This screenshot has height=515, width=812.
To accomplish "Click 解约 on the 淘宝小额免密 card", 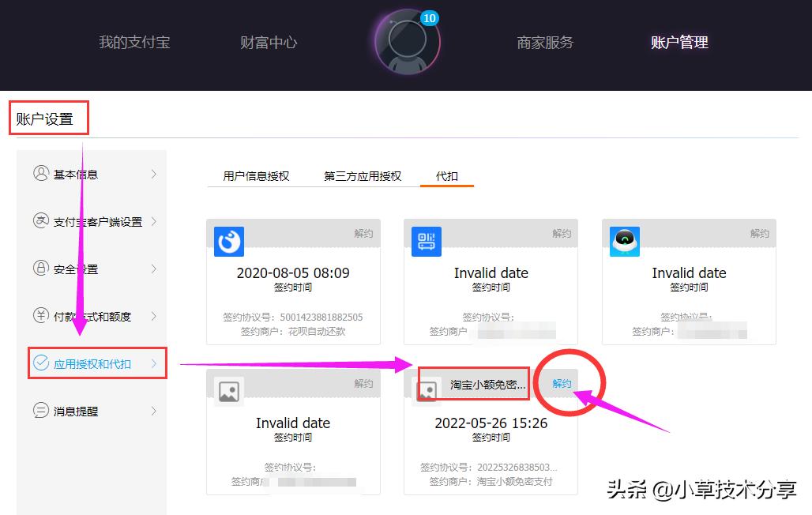I will click(561, 383).
